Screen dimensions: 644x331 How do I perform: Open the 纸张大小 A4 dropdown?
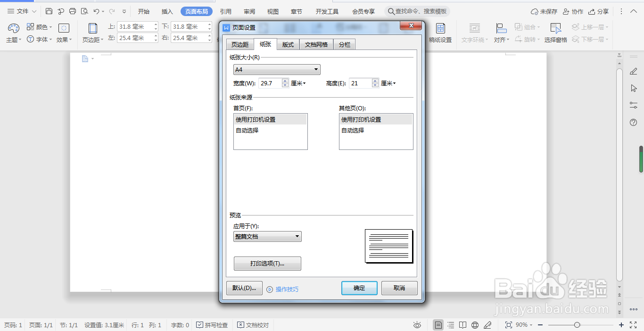(315, 69)
